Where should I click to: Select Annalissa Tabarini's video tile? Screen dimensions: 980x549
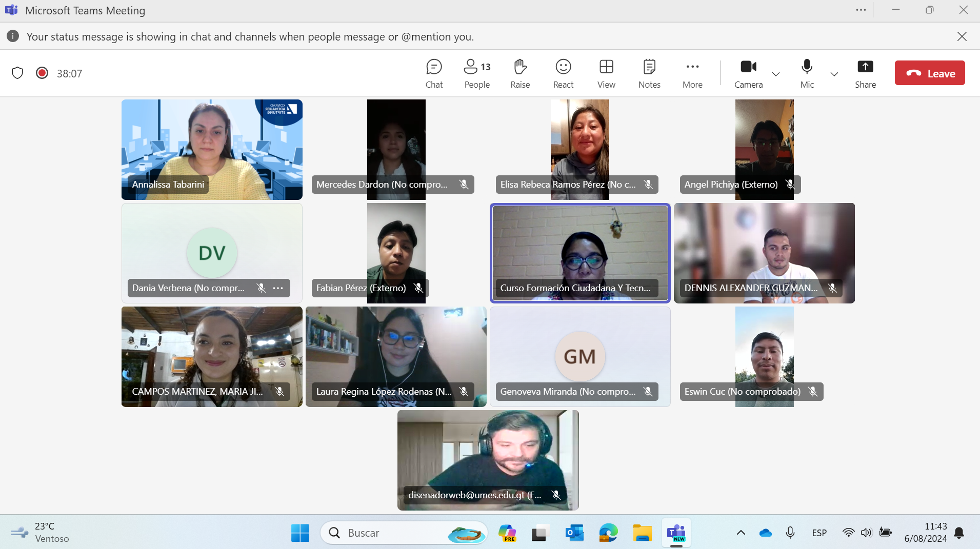point(212,149)
